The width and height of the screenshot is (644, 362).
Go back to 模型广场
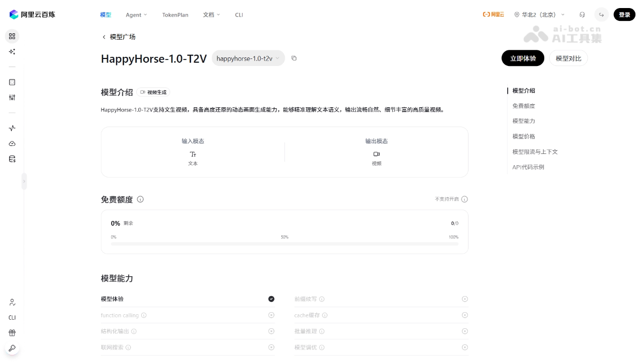point(119,36)
